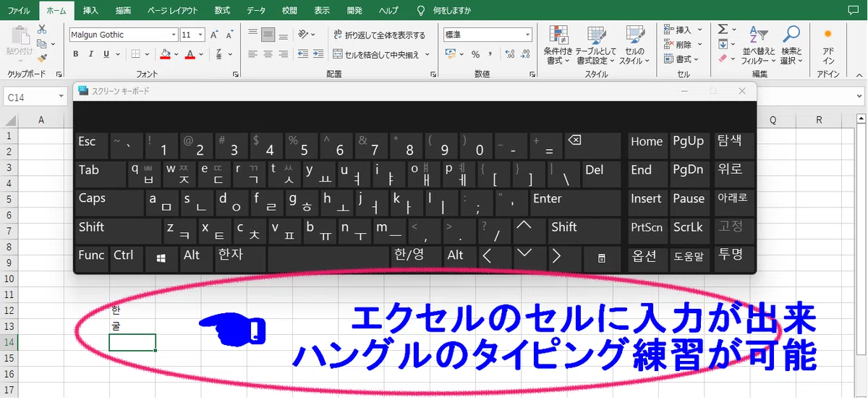Select cell containing 한 in row 12
This screenshot has height=413, width=868.
132,310
